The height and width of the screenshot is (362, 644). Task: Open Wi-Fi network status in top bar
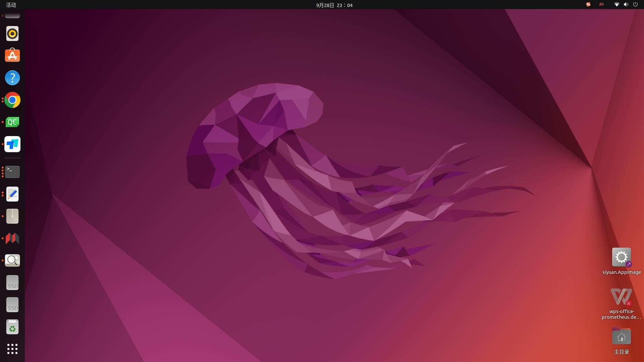point(616,5)
